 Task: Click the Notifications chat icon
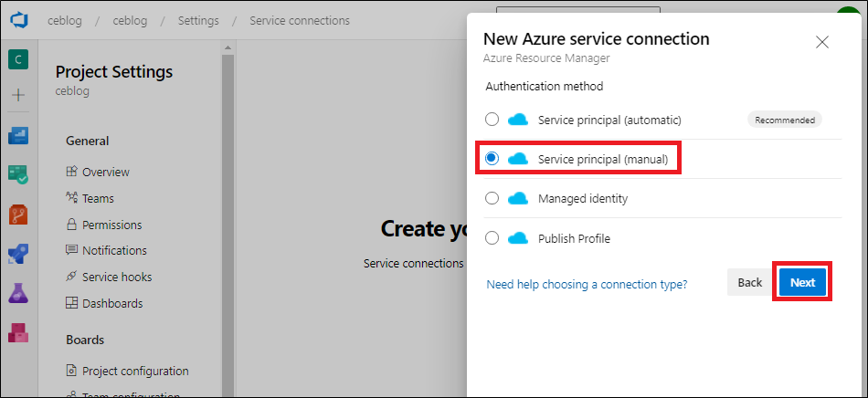(x=71, y=250)
